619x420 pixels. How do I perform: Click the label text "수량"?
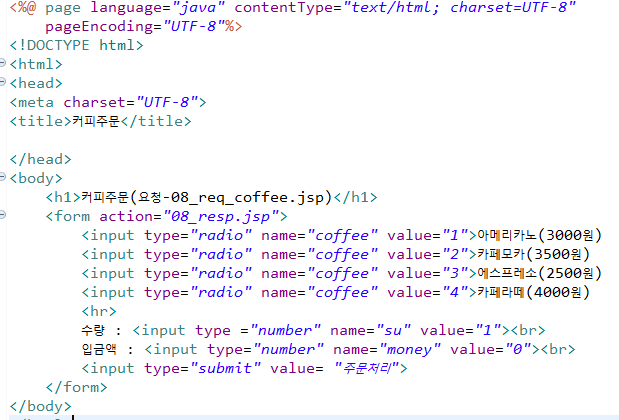coord(93,330)
